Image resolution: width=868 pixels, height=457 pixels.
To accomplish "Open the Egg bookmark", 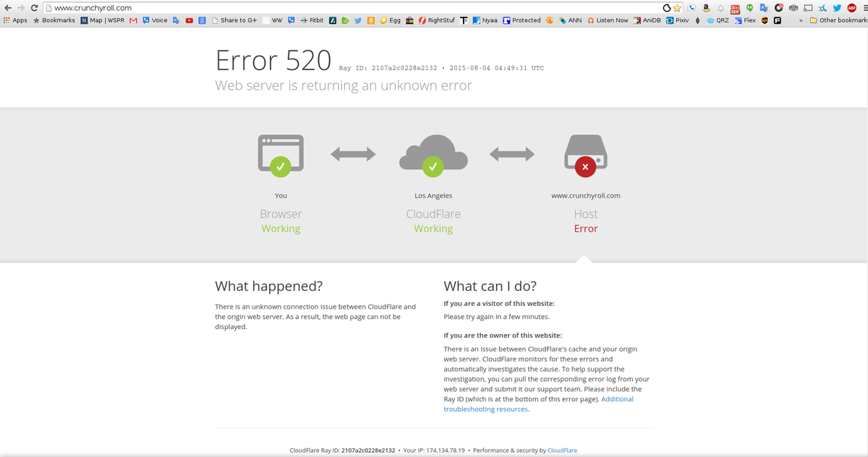I will click(390, 20).
